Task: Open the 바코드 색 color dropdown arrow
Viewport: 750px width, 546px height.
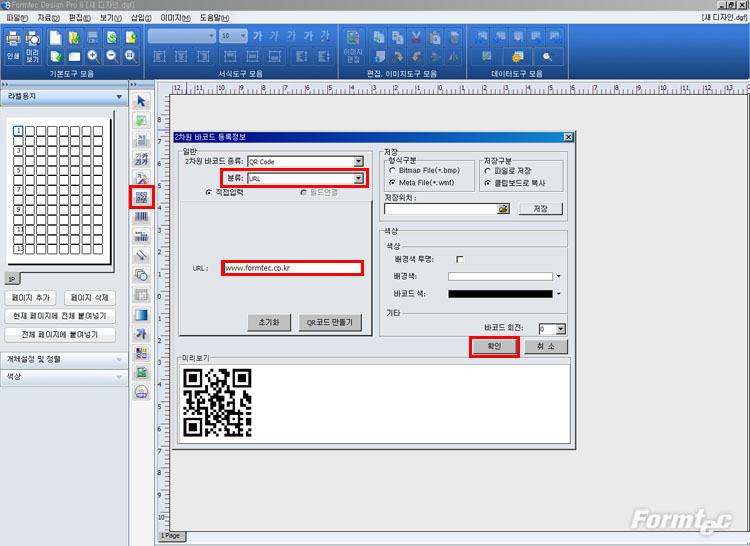Action: click(x=558, y=294)
